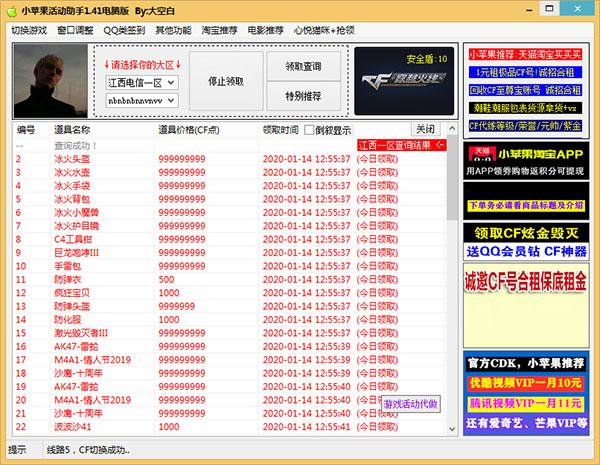Select row 14 防化服
This screenshot has width=600, height=465.
point(230,320)
